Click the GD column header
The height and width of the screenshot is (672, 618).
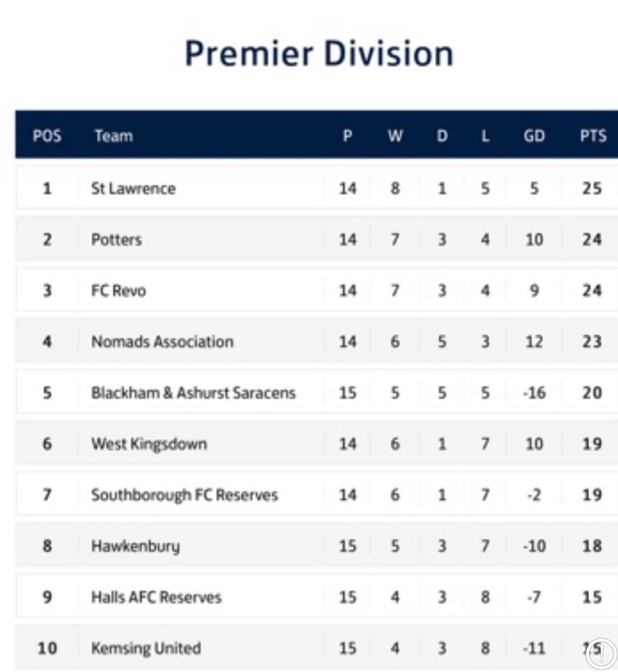coord(534,137)
